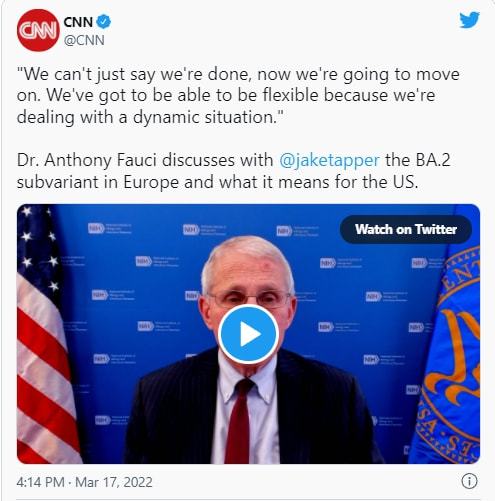
Task: Select the Dr. Anthony Fauci video thumbnail
Action: [x=248, y=334]
